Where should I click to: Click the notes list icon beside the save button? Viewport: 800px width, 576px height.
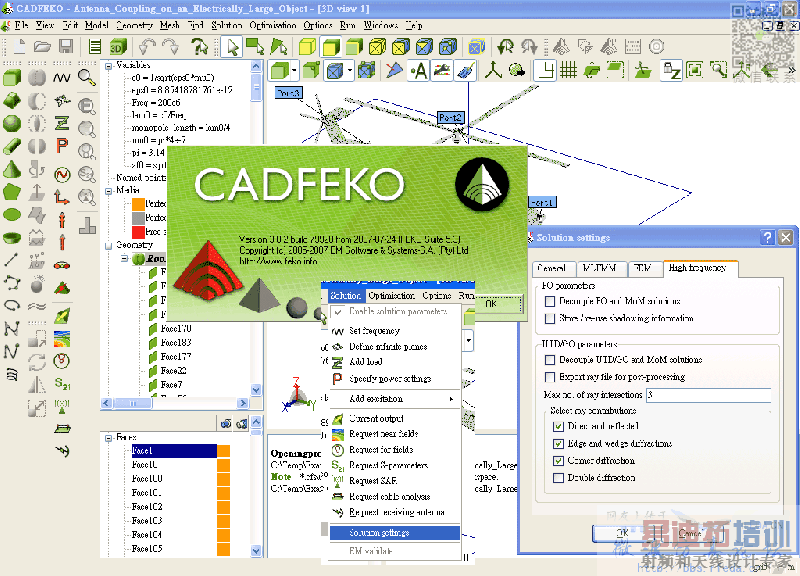tap(94, 47)
